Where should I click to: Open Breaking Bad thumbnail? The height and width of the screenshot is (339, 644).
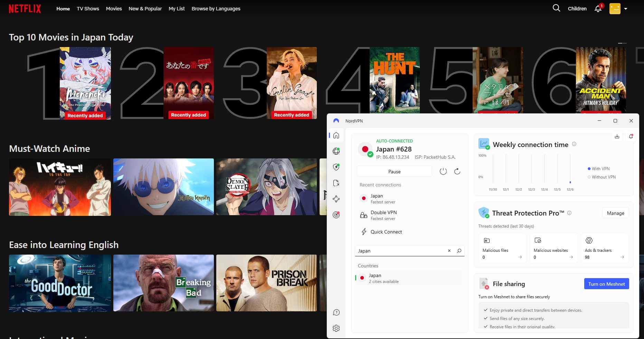click(163, 283)
